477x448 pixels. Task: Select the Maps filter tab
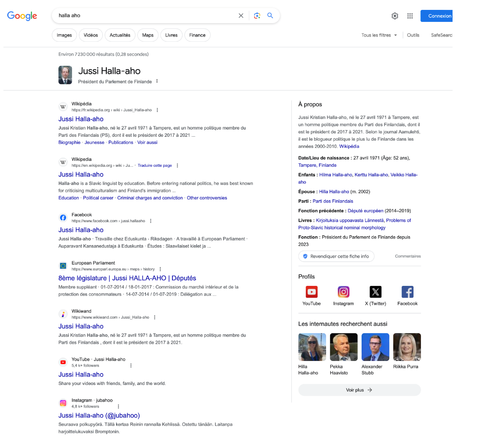point(148,35)
